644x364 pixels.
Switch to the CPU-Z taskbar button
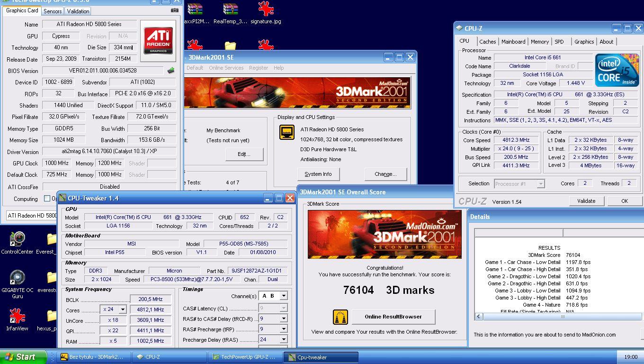click(169, 357)
